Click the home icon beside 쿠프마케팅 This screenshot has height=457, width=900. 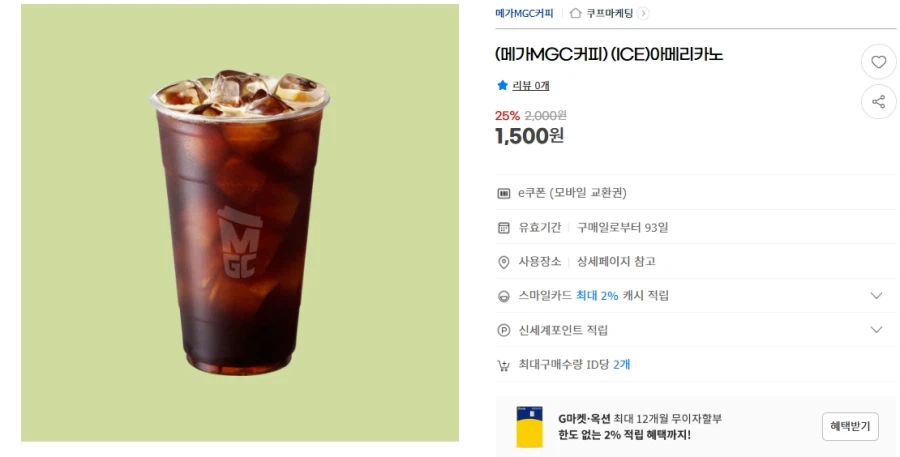coord(575,13)
